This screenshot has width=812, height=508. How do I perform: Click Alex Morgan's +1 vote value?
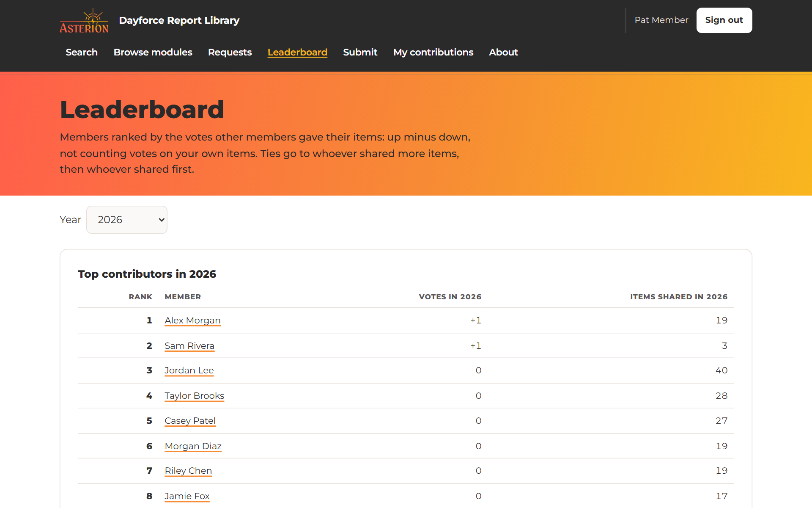(x=476, y=320)
